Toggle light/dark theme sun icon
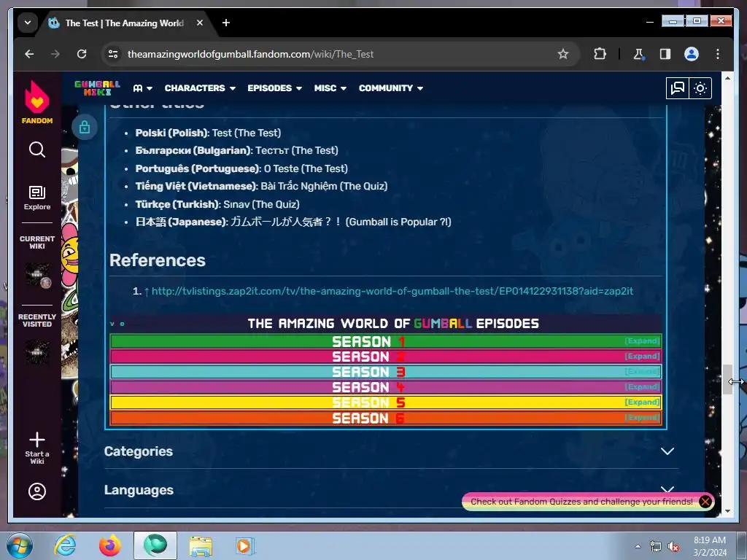The height and width of the screenshot is (560, 747). click(700, 88)
